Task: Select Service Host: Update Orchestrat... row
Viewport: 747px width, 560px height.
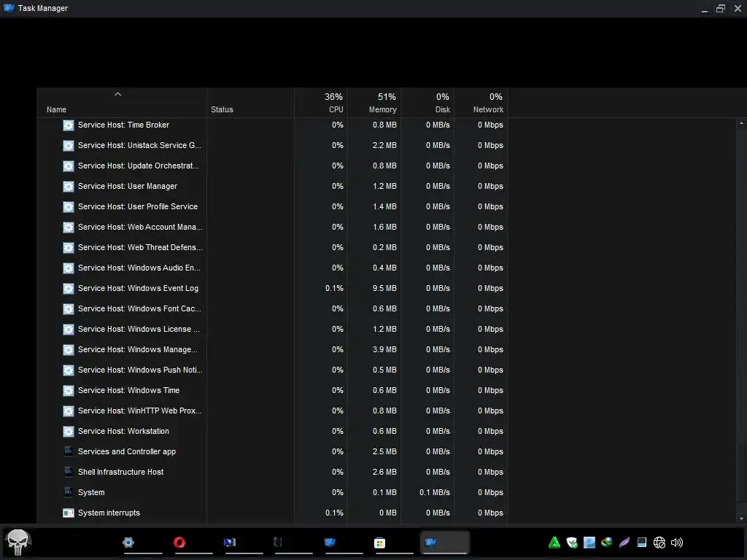Action: pyautogui.click(x=272, y=166)
